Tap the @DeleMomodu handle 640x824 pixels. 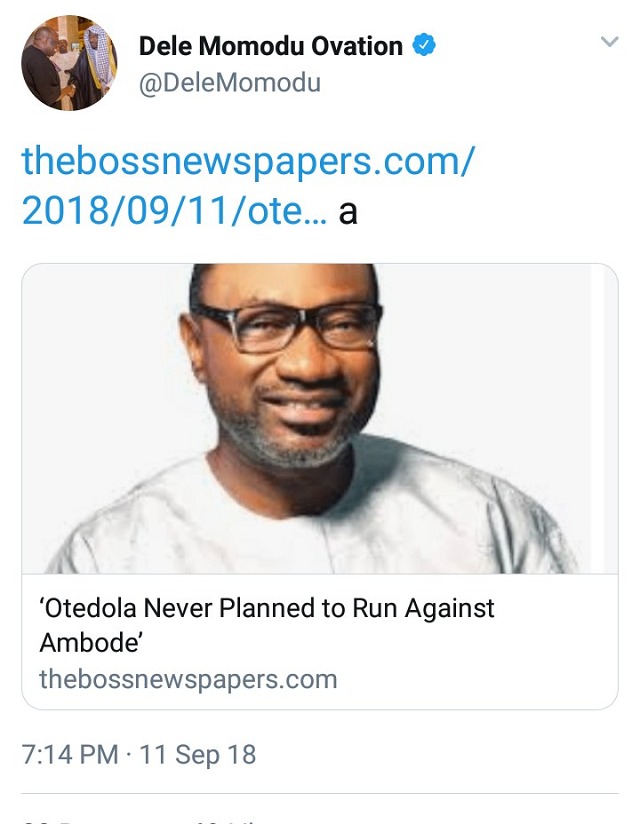[229, 82]
